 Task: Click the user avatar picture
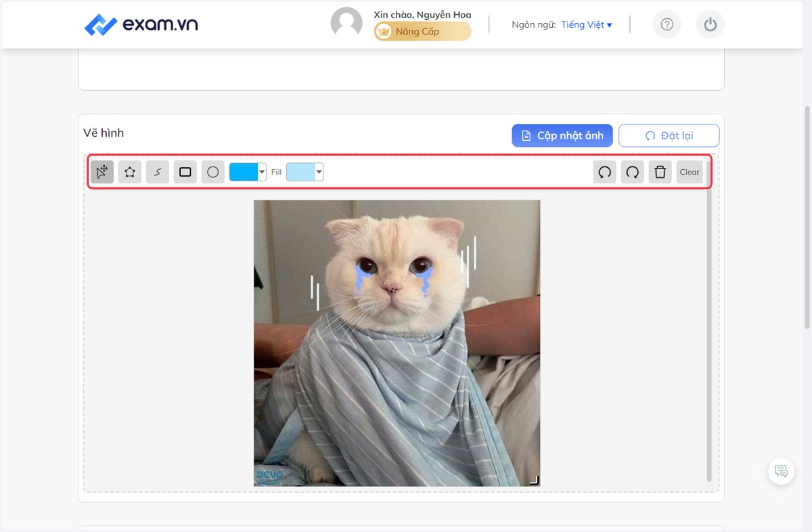tap(346, 24)
